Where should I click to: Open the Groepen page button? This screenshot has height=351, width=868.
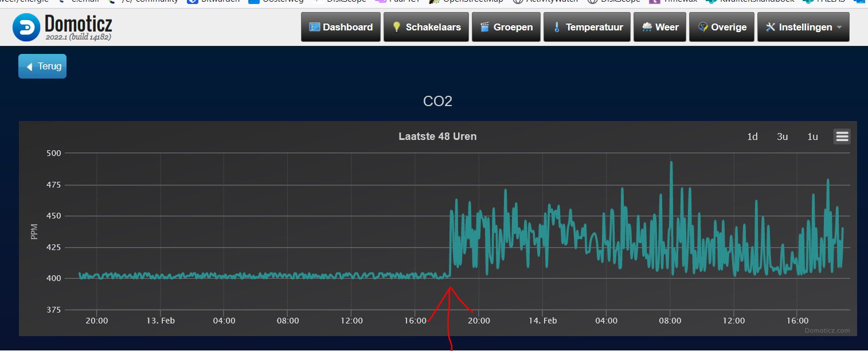point(506,26)
